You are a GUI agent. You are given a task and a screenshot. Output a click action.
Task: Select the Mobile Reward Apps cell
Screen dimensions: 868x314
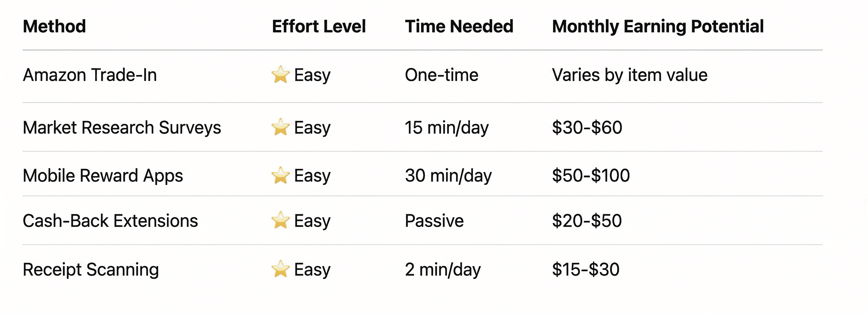(103, 176)
